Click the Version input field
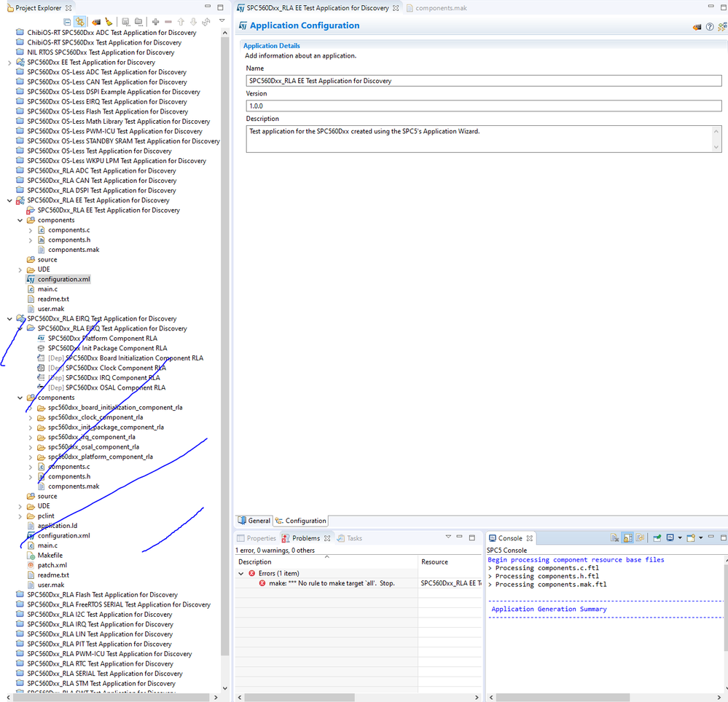728x702 pixels. point(483,106)
